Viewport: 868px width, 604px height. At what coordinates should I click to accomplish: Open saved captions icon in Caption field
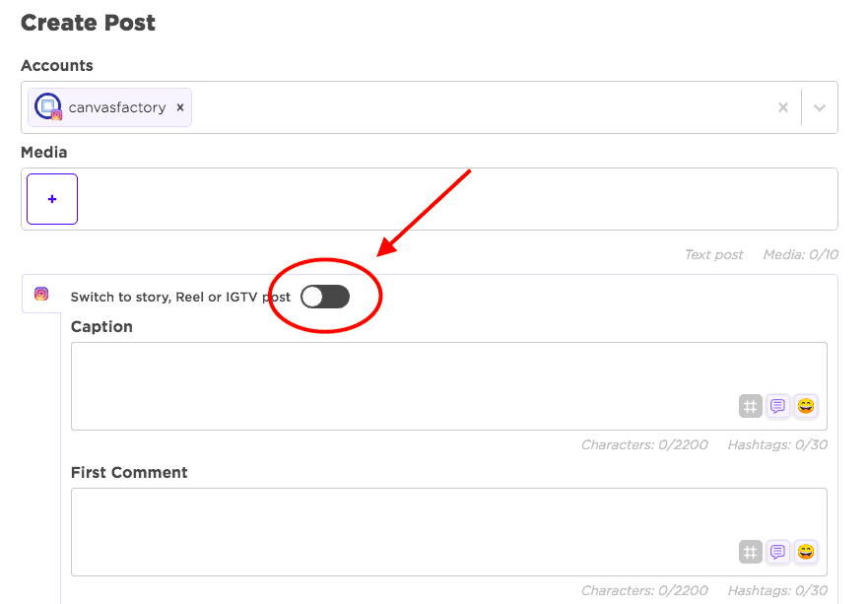click(x=778, y=406)
